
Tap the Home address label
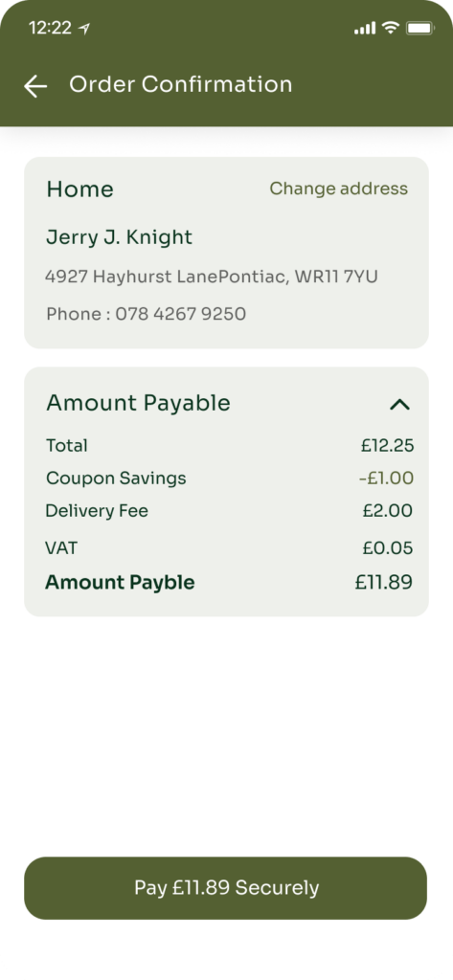pyautogui.click(x=80, y=189)
